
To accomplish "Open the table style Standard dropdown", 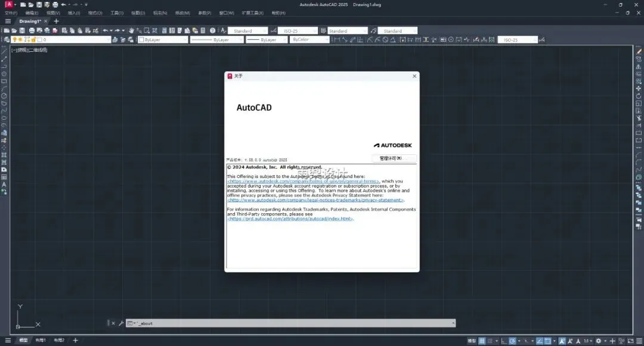I will coord(348,31).
